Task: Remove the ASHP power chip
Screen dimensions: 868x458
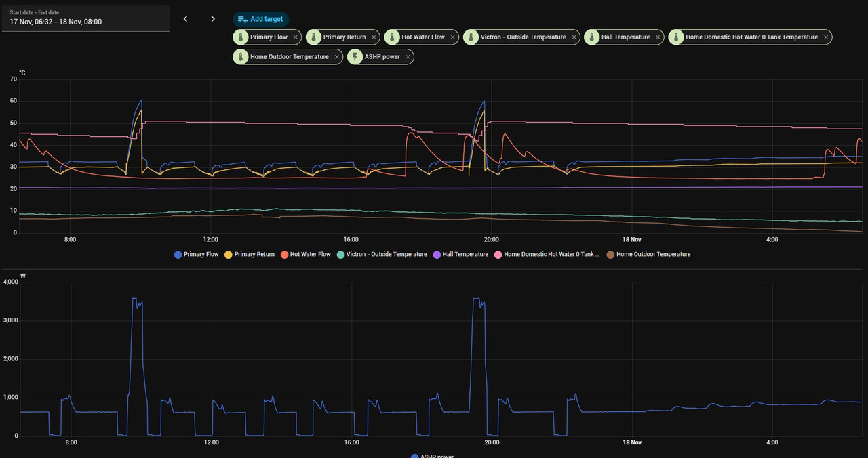Action: pos(408,57)
